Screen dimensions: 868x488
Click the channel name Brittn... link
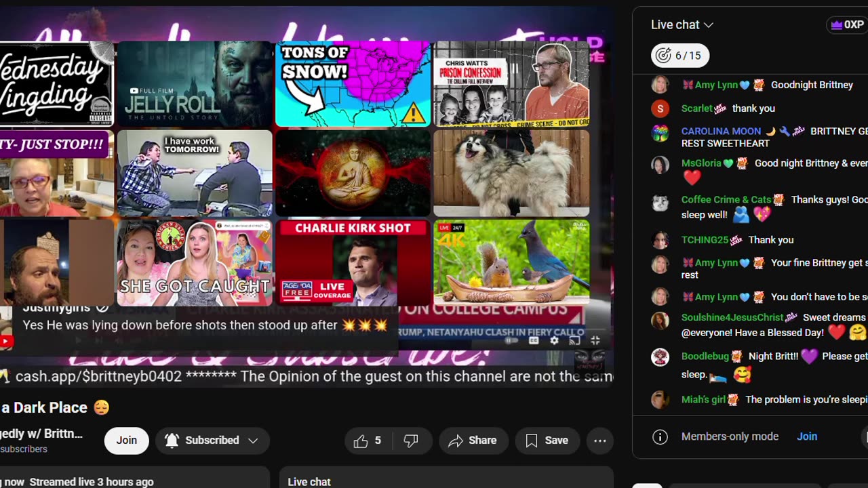tap(41, 434)
